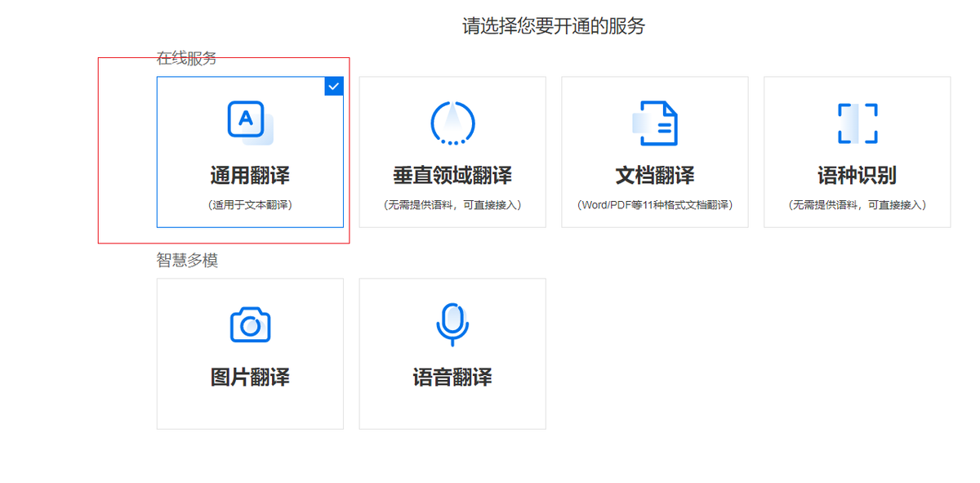Click the heading 请选择您要开通的服务
Screen dimensions: 980x483
(554, 26)
